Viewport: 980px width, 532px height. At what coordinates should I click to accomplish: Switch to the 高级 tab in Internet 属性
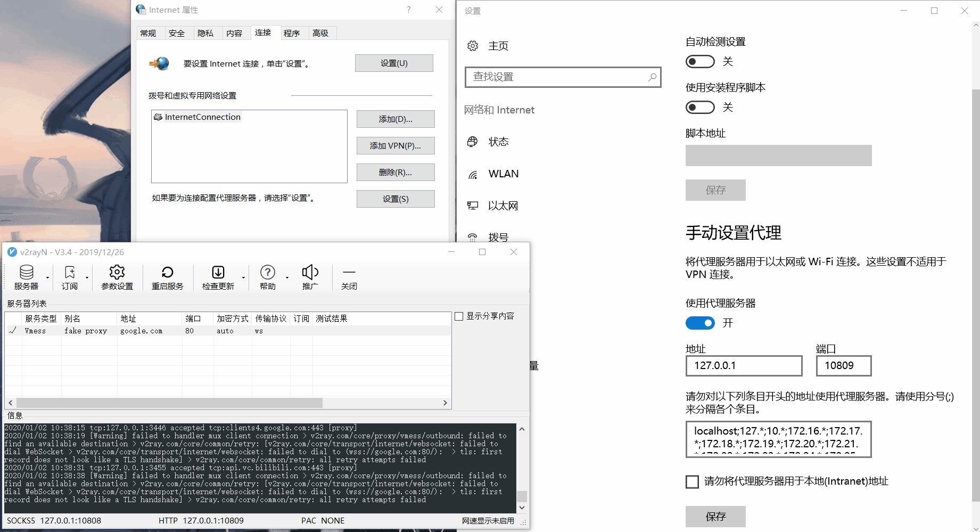tap(321, 32)
